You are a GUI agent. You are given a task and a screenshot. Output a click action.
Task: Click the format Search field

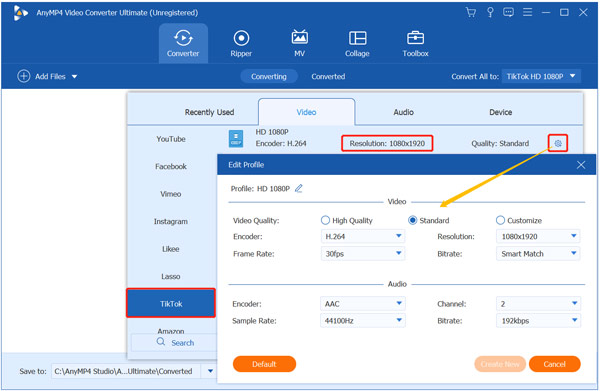(174, 342)
